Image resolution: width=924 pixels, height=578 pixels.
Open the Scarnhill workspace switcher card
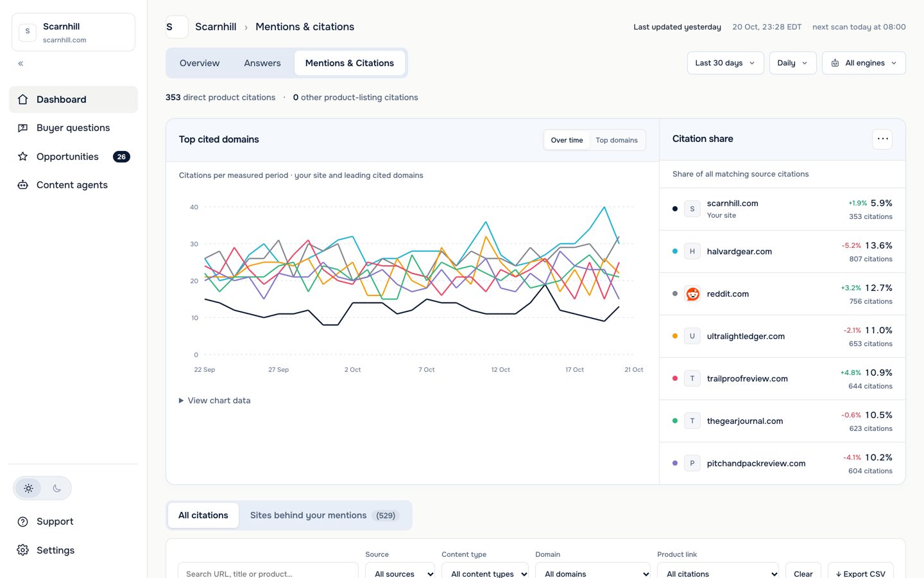[x=73, y=32]
